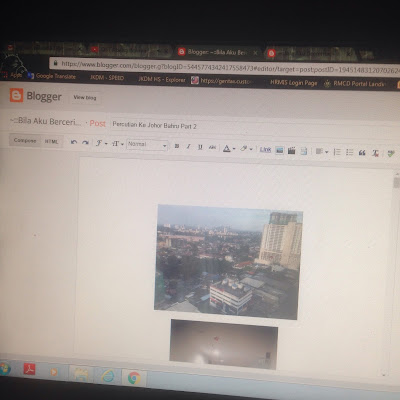
Task: Open the Normal paragraph format dropdown
Action: click(147, 145)
